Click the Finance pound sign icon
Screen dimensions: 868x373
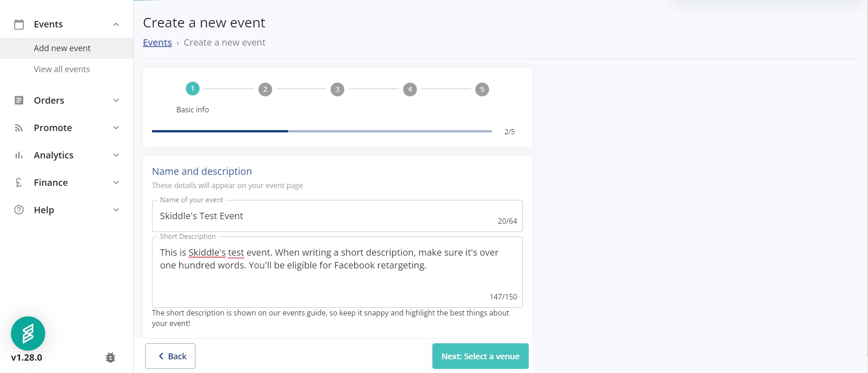[19, 183]
